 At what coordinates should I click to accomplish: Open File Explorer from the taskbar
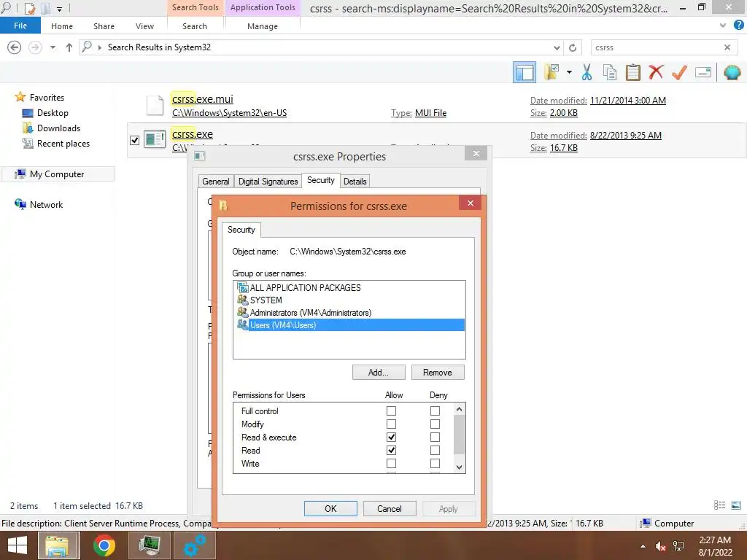pyautogui.click(x=58, y=545)
